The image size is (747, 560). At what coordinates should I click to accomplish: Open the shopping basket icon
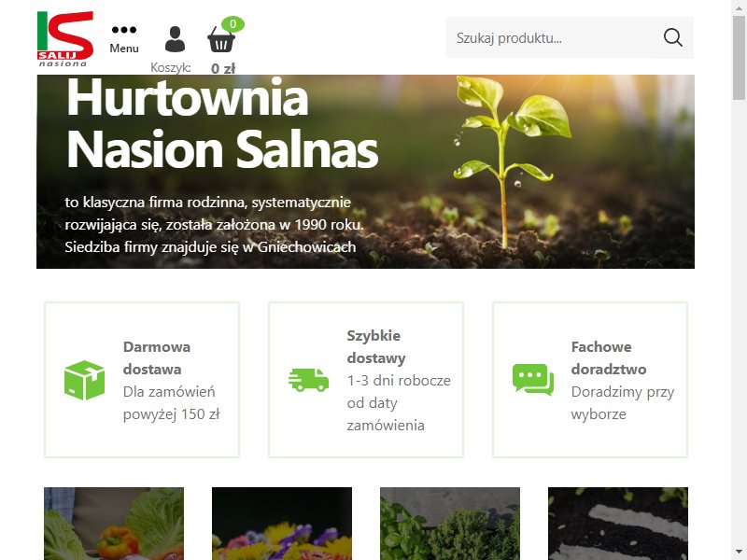click(x=221, y=40)
